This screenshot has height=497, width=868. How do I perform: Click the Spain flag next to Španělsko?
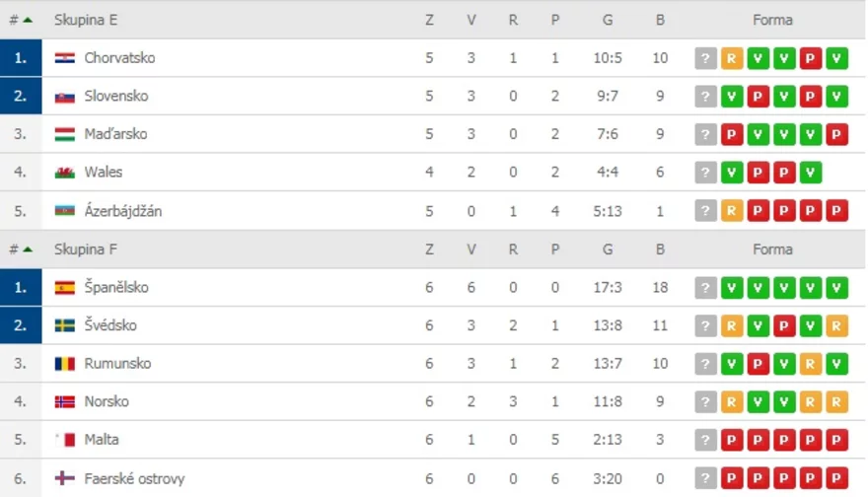pyautogui.click(x=65, y=288)
